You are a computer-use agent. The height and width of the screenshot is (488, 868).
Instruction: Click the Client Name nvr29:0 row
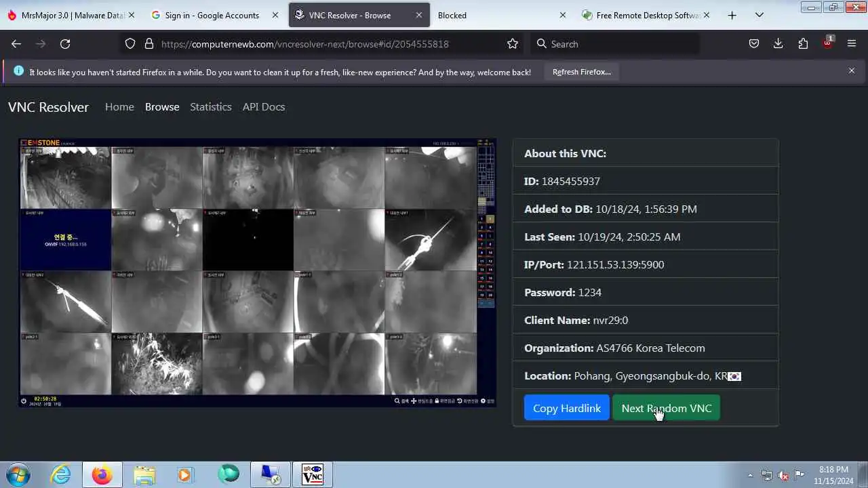[x=646, y=320]
